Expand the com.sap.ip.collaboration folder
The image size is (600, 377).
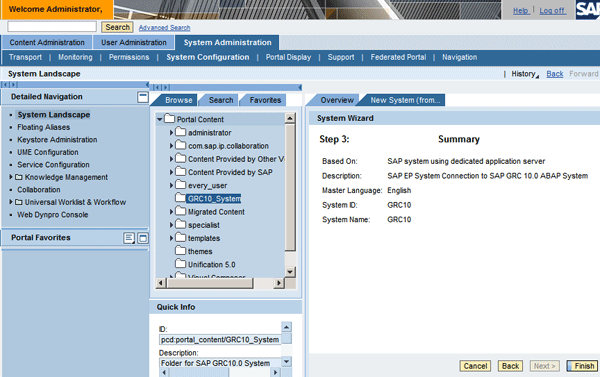pyautogui.click(x=171, y=146)
